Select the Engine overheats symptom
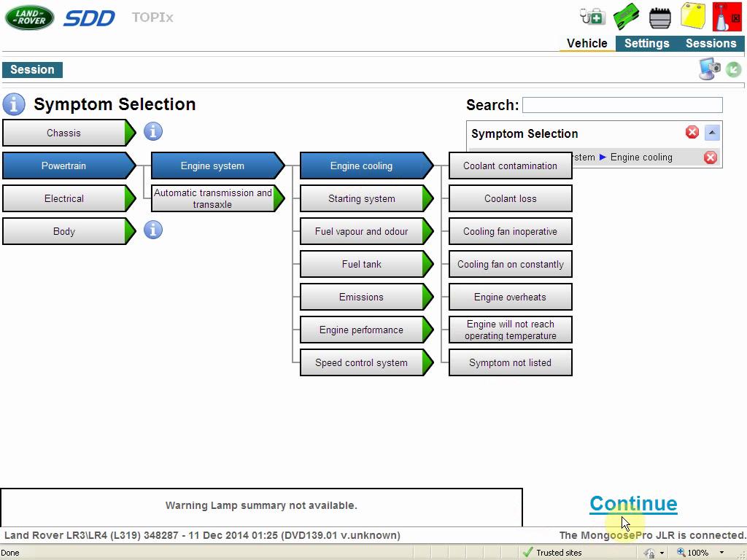The width and height of the screenshot is (747, 560). (x=510, y=297)
